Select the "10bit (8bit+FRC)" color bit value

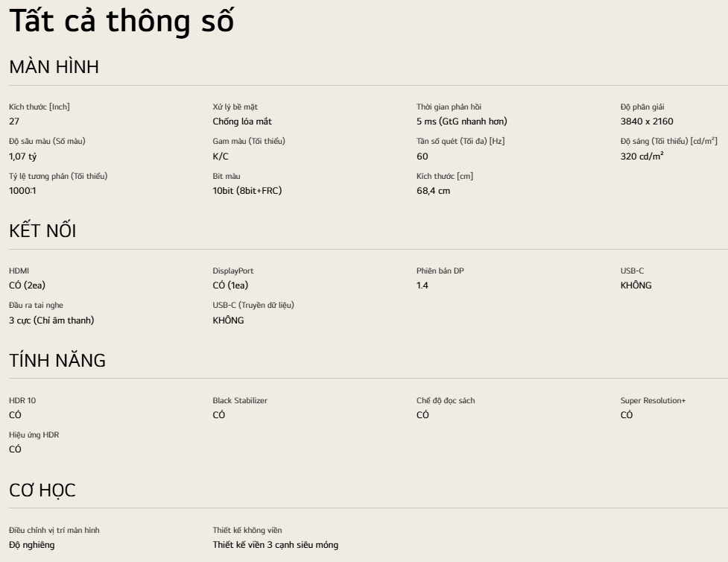(247, 191)
